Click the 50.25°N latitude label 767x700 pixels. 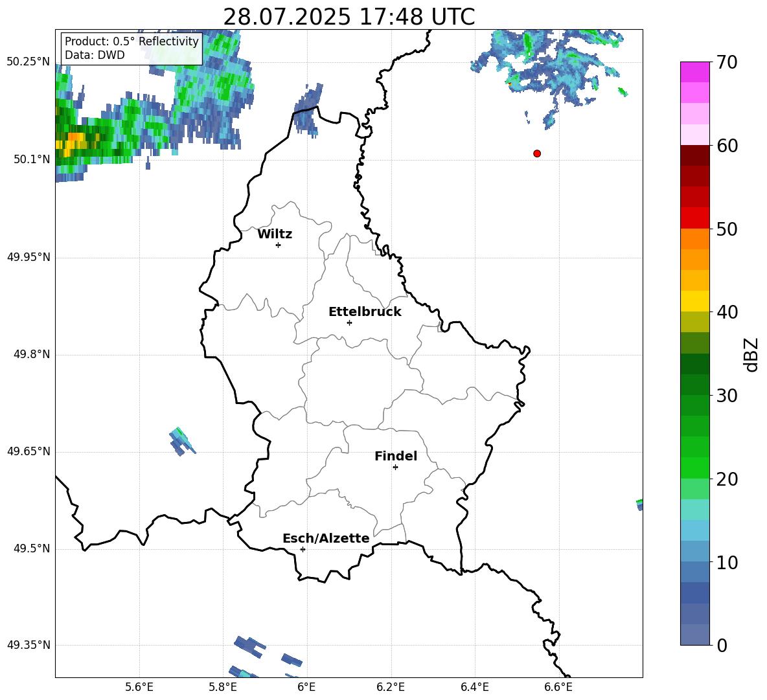pos(28,62)
